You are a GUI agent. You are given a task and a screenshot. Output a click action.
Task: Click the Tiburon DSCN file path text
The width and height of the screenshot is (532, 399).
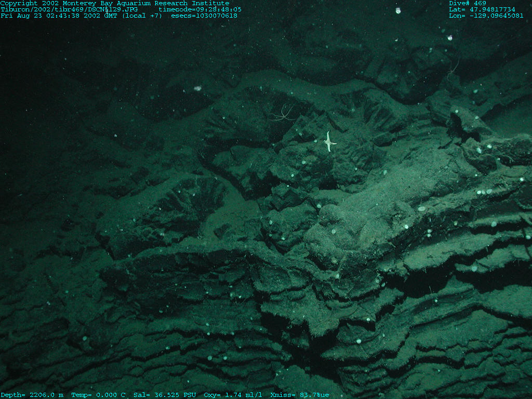coord(69,9)
